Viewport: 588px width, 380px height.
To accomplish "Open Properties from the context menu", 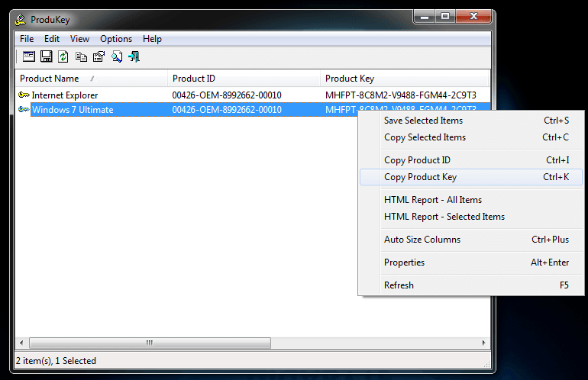I will coord(471,262).
